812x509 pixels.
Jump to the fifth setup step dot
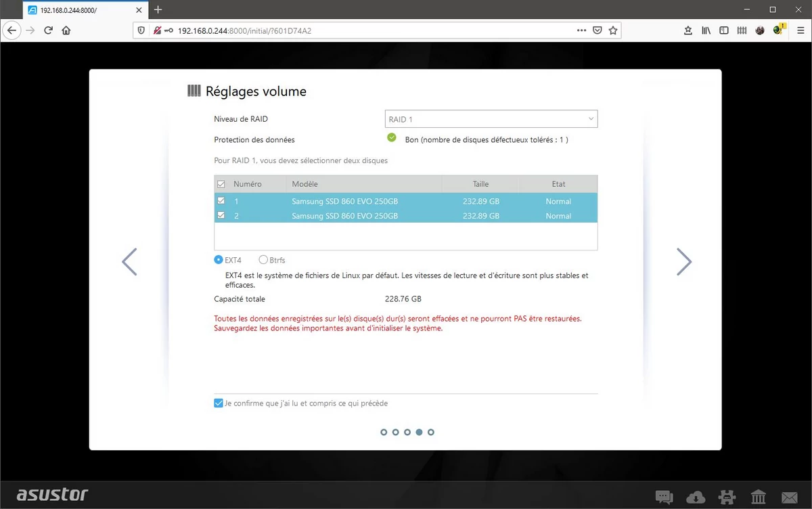click(x=431, y=432)
